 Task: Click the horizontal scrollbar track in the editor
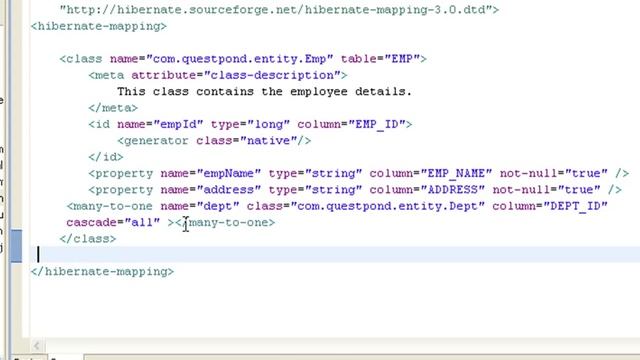point(341,346)
